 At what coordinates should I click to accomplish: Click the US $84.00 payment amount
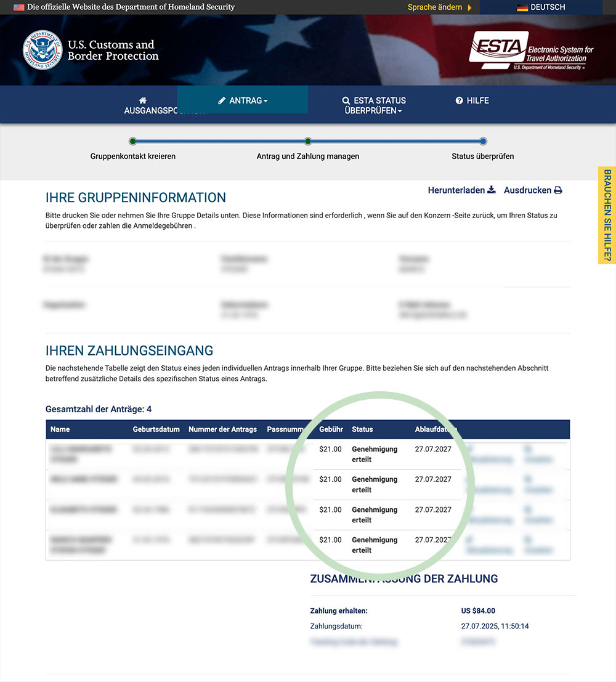tap(478, 611)
